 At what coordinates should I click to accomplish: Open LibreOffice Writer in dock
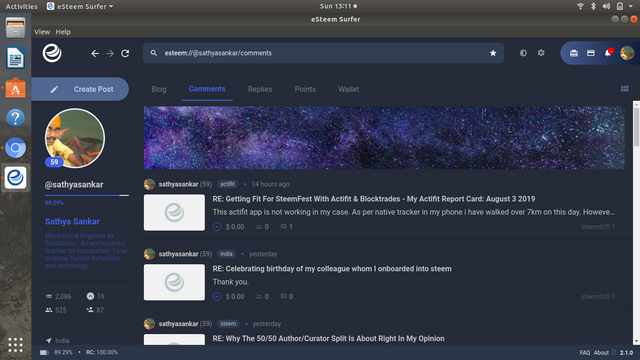16,58
